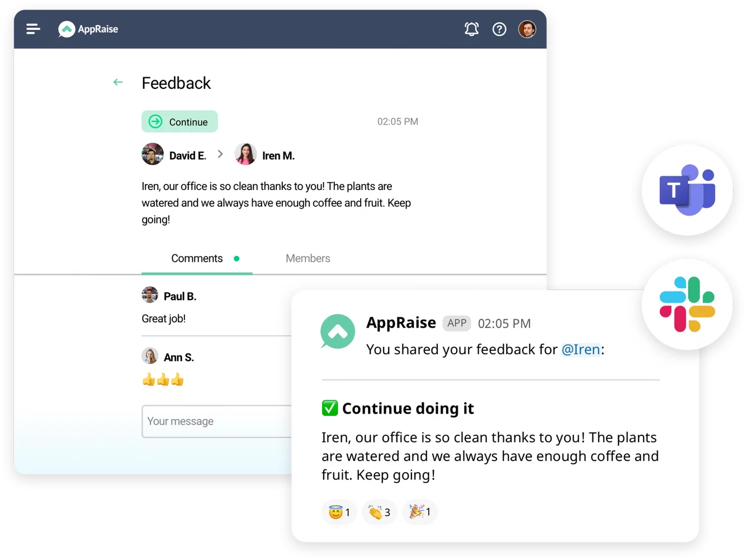Open the hamburger menu in header
This screenshot has width=747, height=560.
click(33, 29)
